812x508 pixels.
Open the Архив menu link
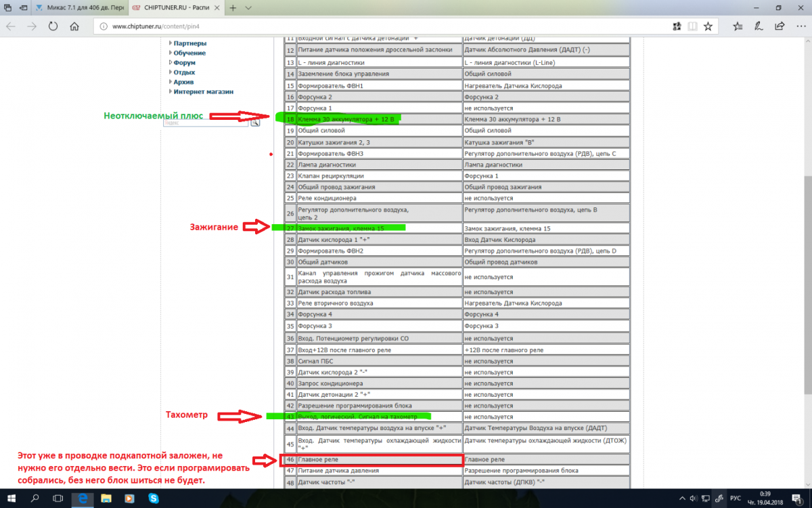point(184,82)
